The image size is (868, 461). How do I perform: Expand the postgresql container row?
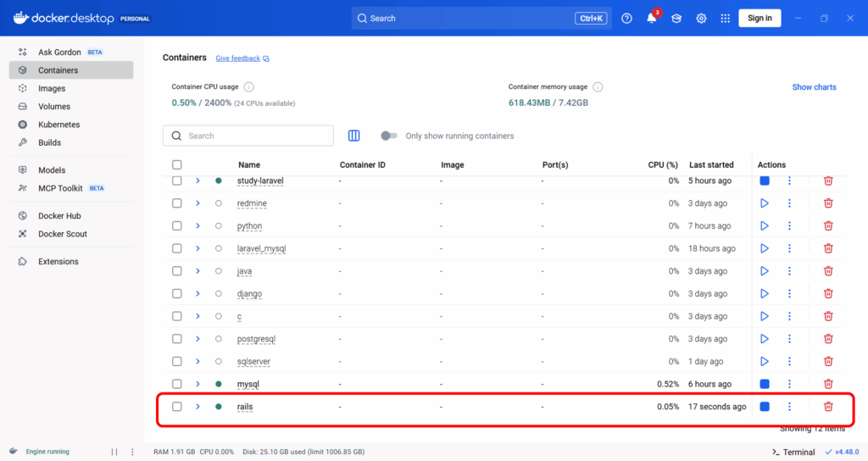point(198,339)
